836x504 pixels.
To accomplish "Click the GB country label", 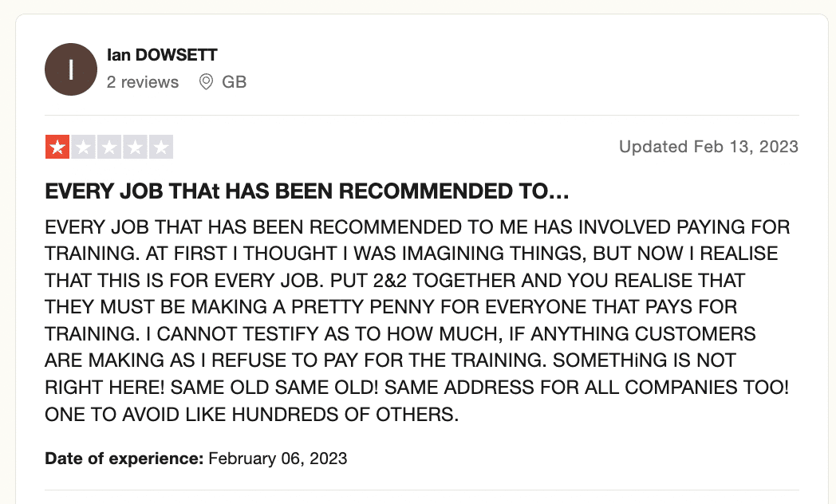I will [234, 82].
